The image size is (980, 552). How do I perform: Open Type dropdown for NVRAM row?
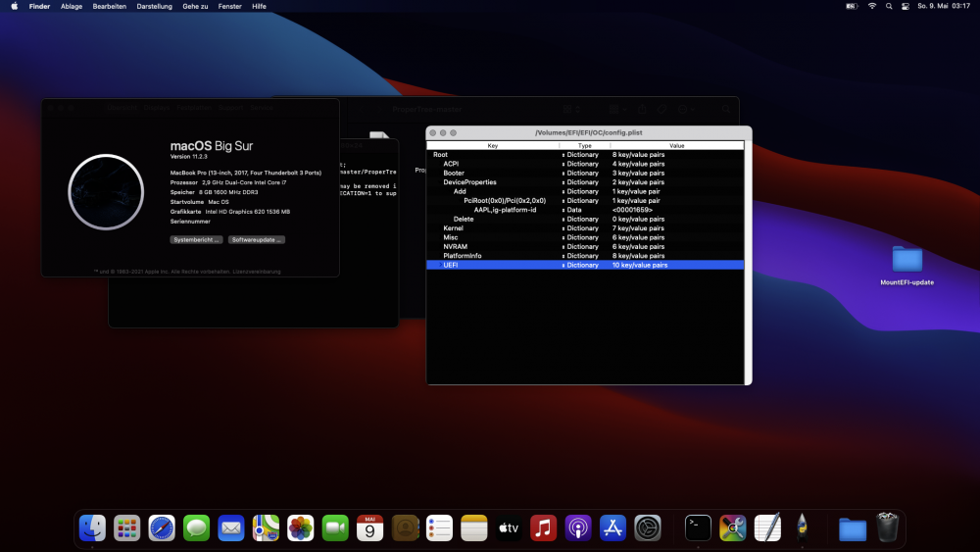563,247
